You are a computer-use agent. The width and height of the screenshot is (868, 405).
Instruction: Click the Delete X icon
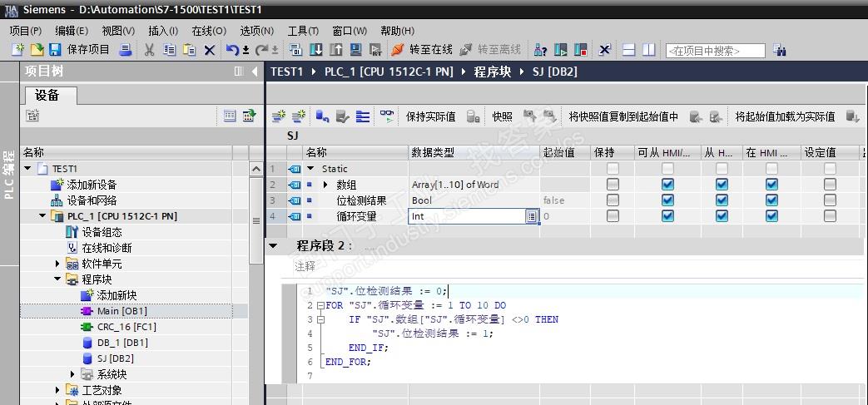pos(209,51)
